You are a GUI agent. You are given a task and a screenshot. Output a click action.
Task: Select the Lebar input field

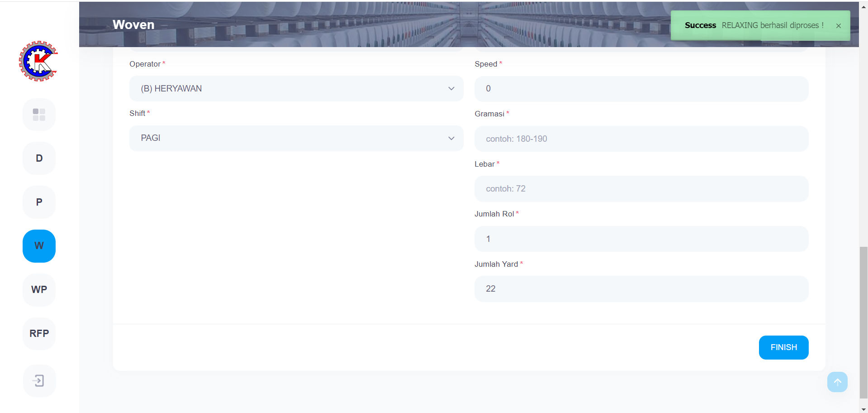(x=641, y=189)
